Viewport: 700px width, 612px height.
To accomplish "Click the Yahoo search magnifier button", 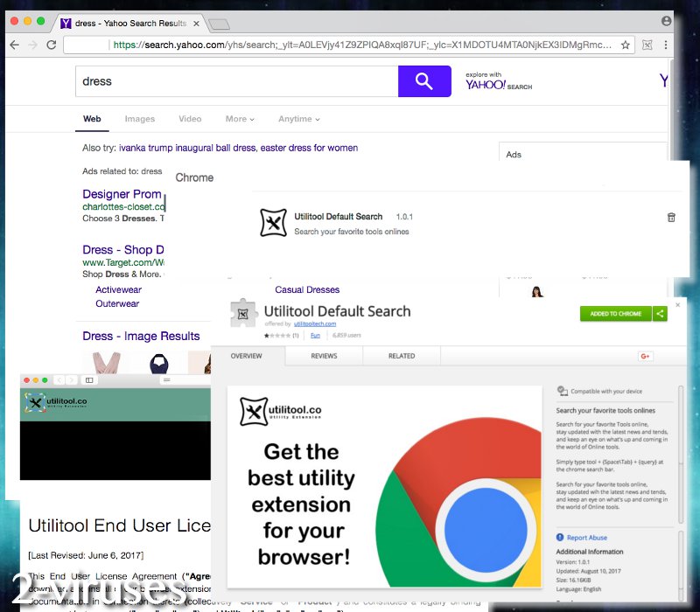I will (x=424, y=81).
